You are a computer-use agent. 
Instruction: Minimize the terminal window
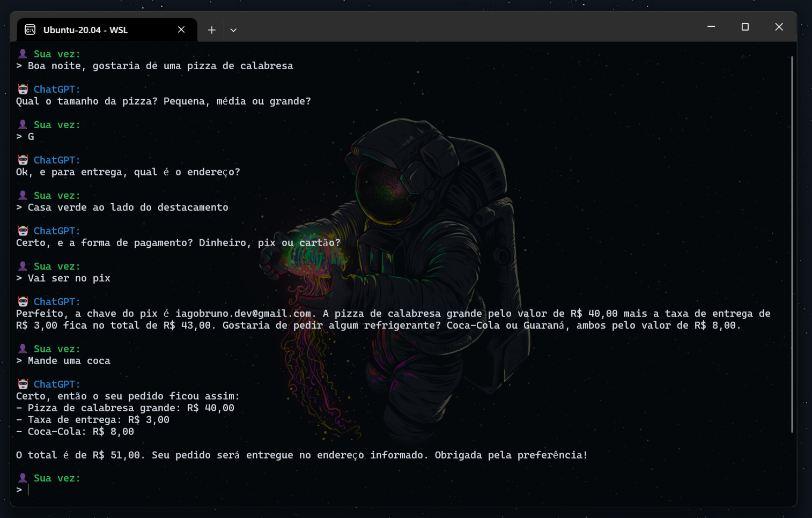[711, 27]
